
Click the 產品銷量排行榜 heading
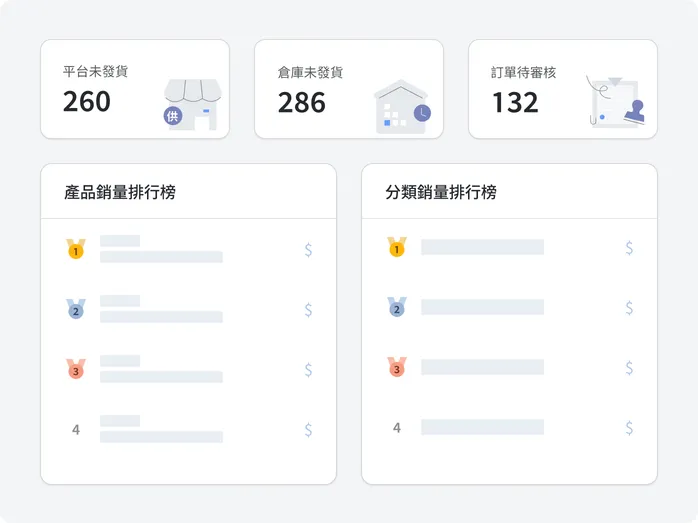coord(119,193)
